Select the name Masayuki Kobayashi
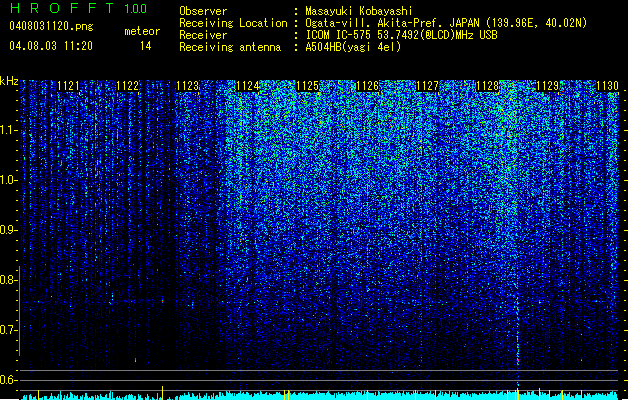The height and width of the screenshot is (400, 629). click(x=359, y=11)
